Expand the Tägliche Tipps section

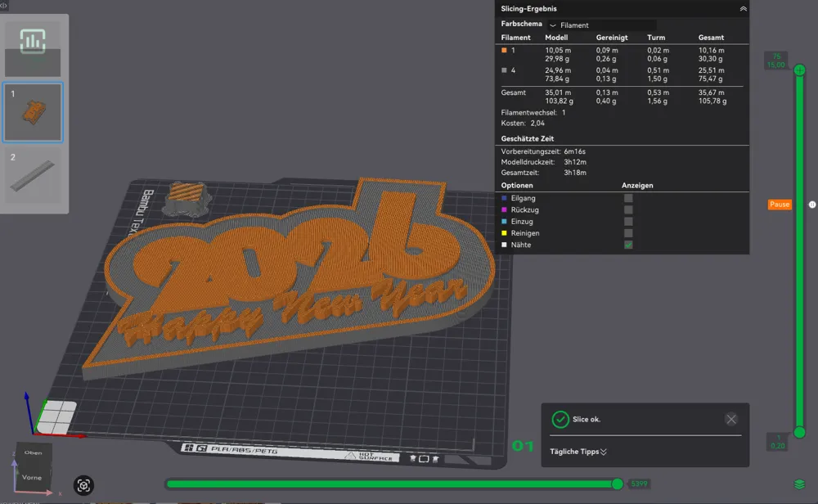[x=578, y=451]
